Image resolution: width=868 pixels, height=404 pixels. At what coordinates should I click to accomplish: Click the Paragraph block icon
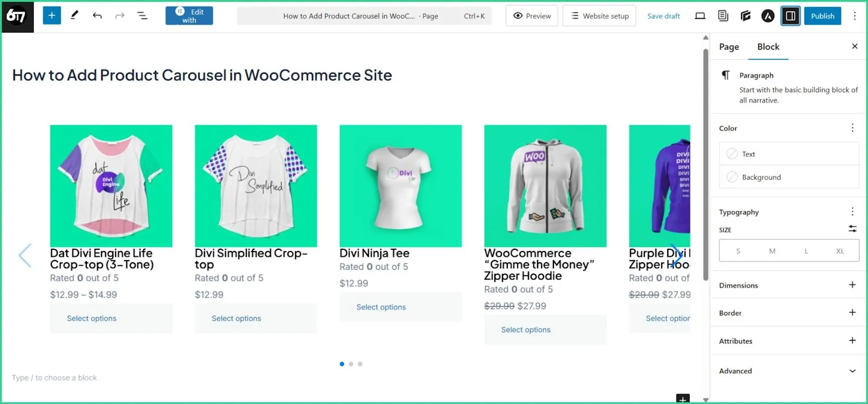[725, 75]
